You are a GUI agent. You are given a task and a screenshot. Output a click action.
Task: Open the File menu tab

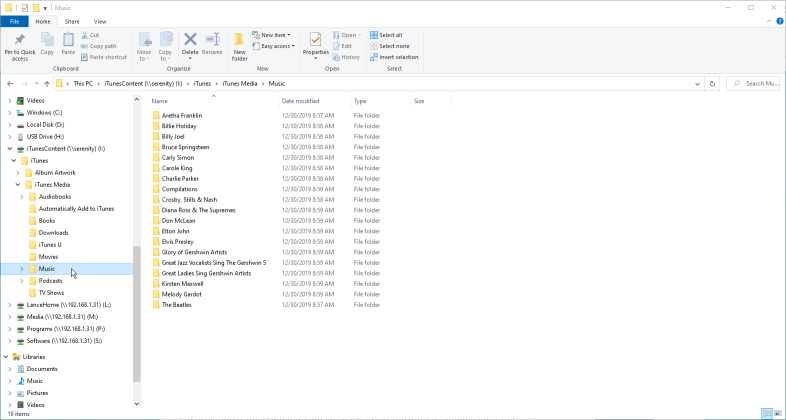click(15, 22)
